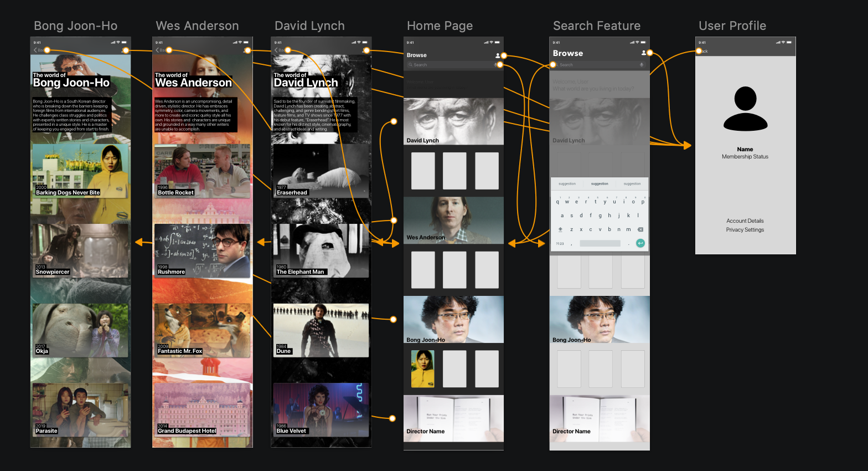
Task: Click the Membership Status text
Action: (745, 157)
